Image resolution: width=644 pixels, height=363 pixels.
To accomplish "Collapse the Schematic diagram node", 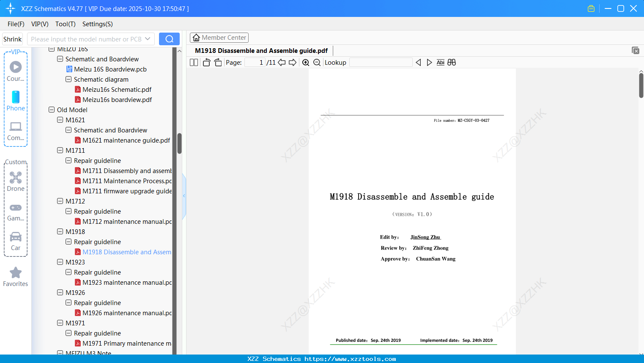I will 69,79.
